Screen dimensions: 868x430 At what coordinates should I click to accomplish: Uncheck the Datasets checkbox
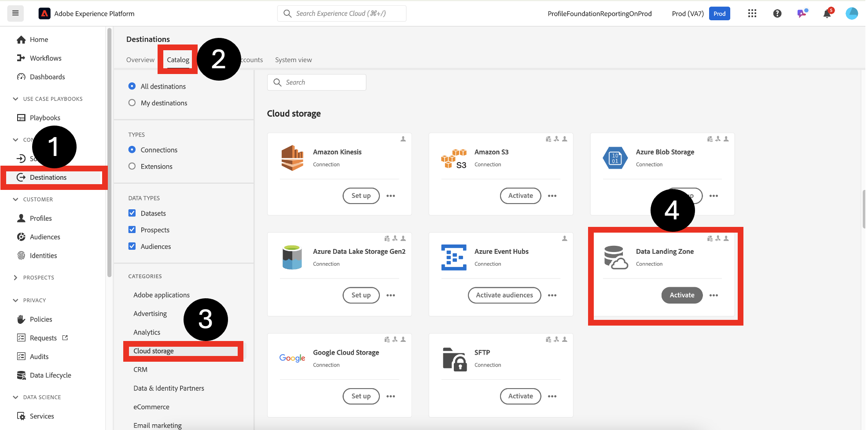132,213
